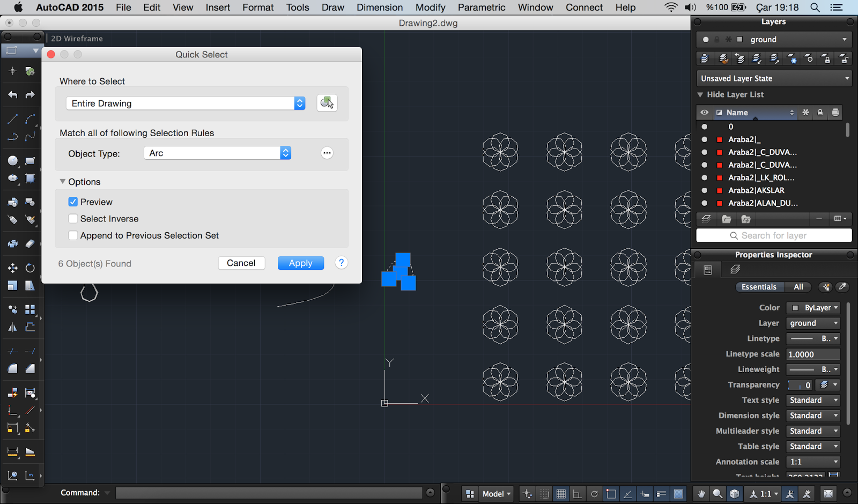Check the Select Inverse option
858x504 pixels.
pos(73,219)
